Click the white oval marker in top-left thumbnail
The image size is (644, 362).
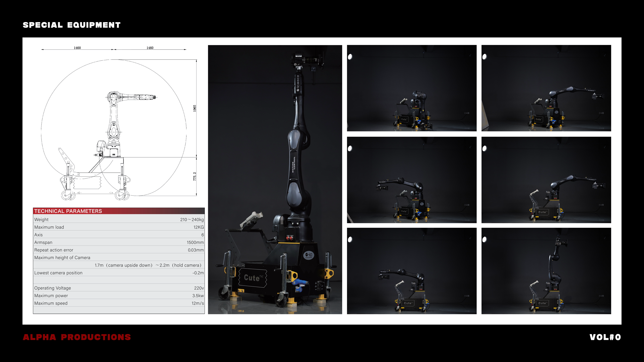(350, 57)
